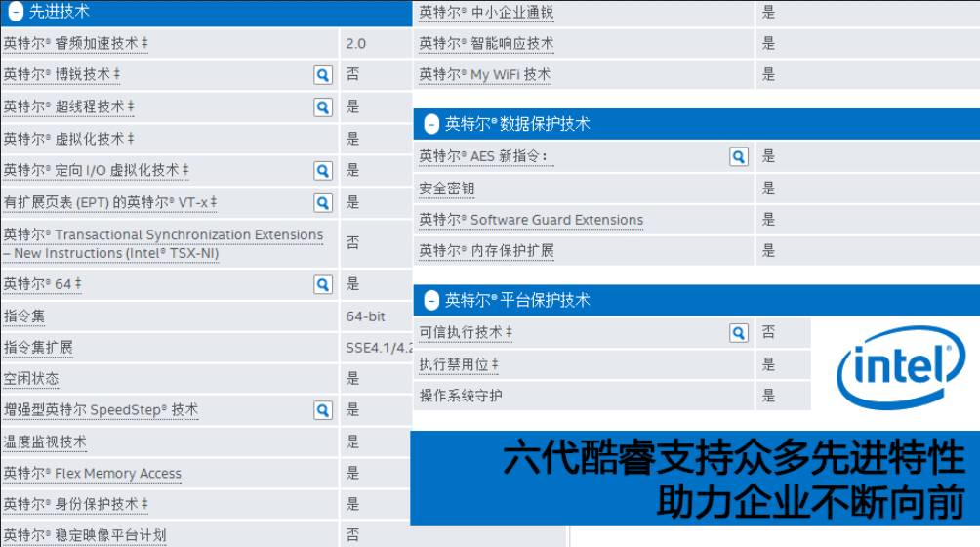
Task: Select the SSE4.1/4.2 instruction extension value
Action: click(379, 348)
